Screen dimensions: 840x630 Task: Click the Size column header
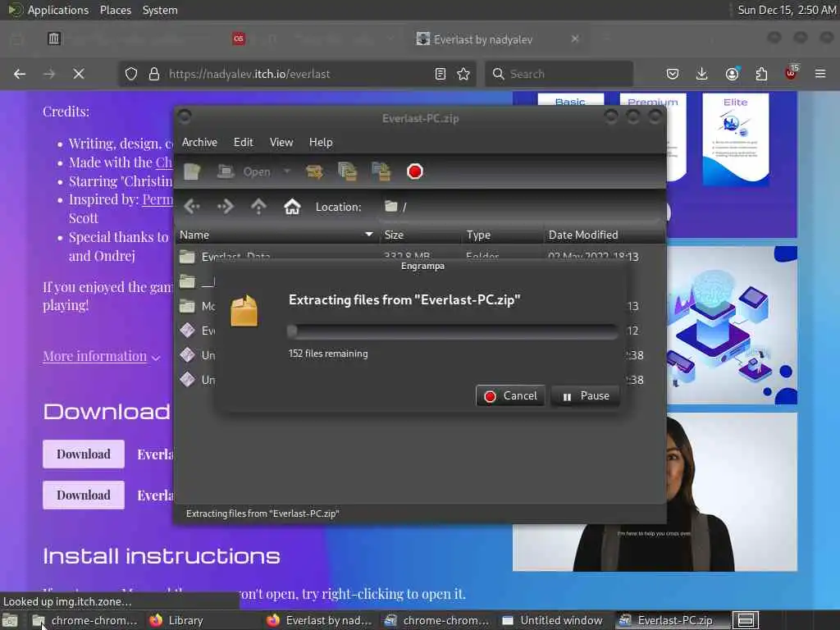[419, 235]
